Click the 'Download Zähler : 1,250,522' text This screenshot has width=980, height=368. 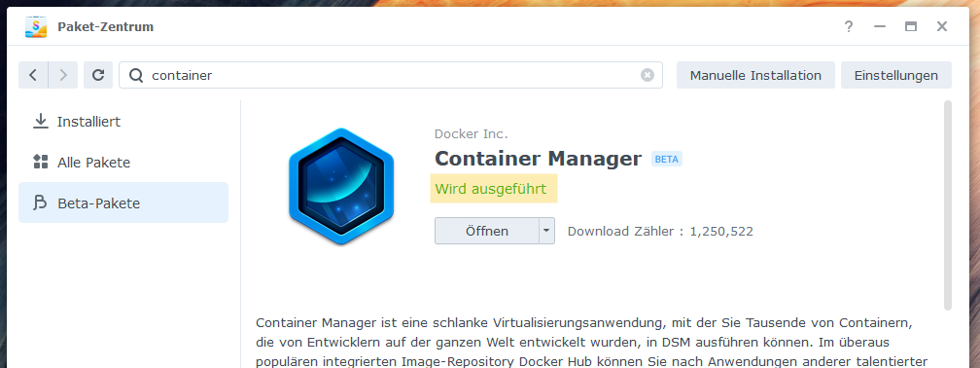661,232
